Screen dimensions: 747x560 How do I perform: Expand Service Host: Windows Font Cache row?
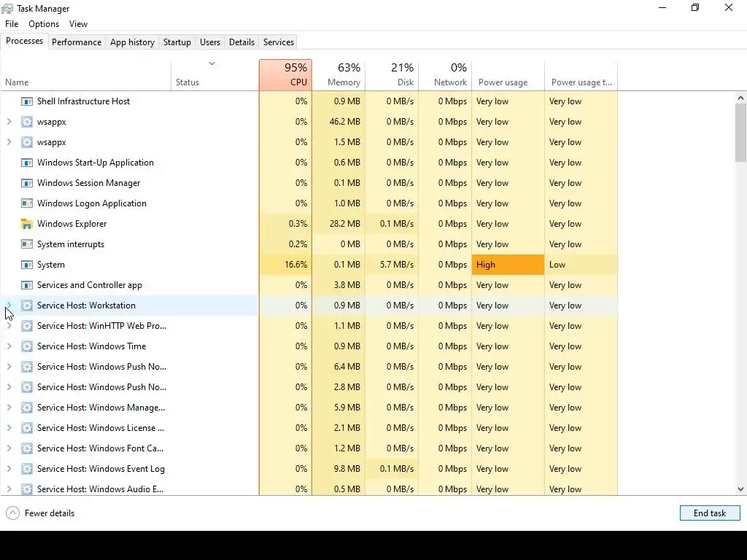tap(9, 448)
